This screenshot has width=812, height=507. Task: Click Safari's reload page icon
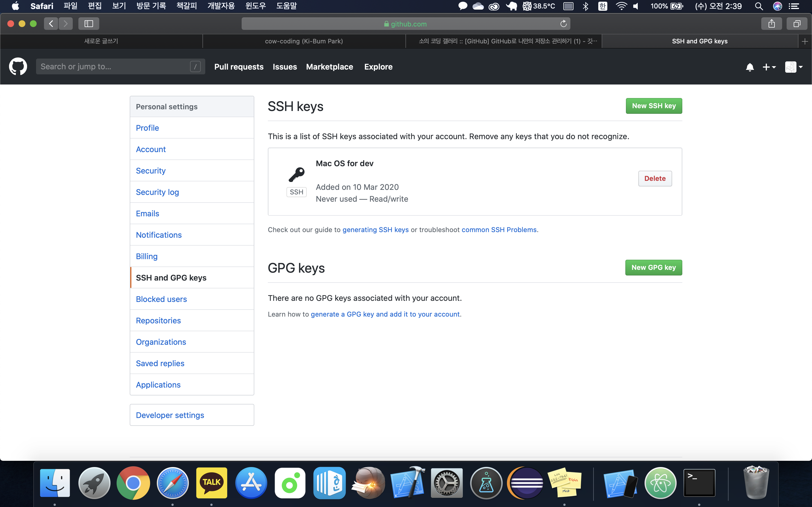coord(563,24)
